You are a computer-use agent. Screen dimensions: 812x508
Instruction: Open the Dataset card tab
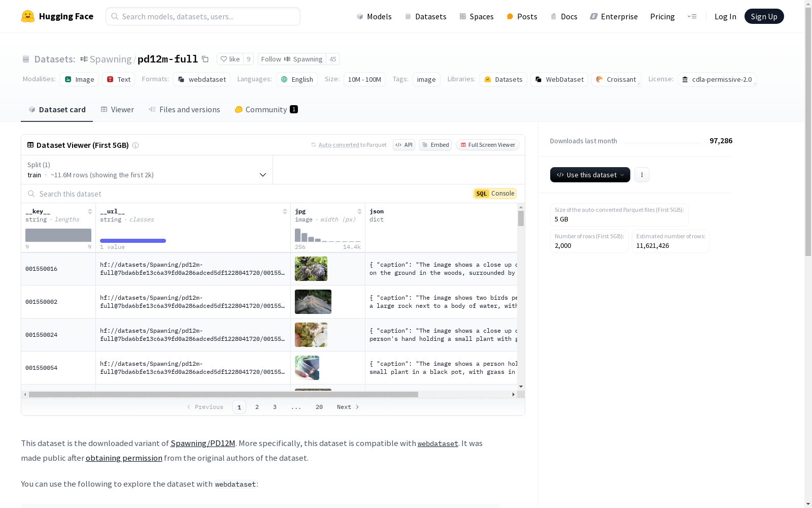(57, 109)
